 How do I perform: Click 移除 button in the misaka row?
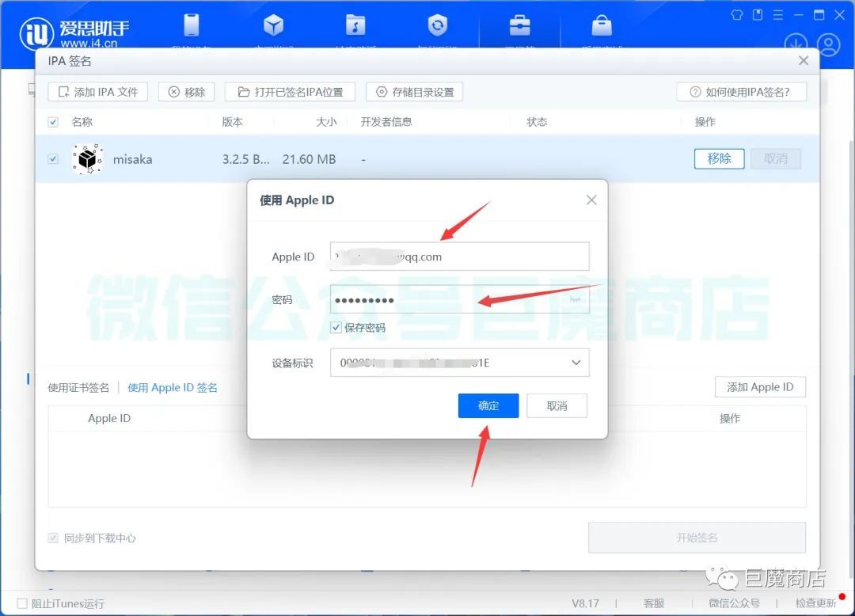719,158
